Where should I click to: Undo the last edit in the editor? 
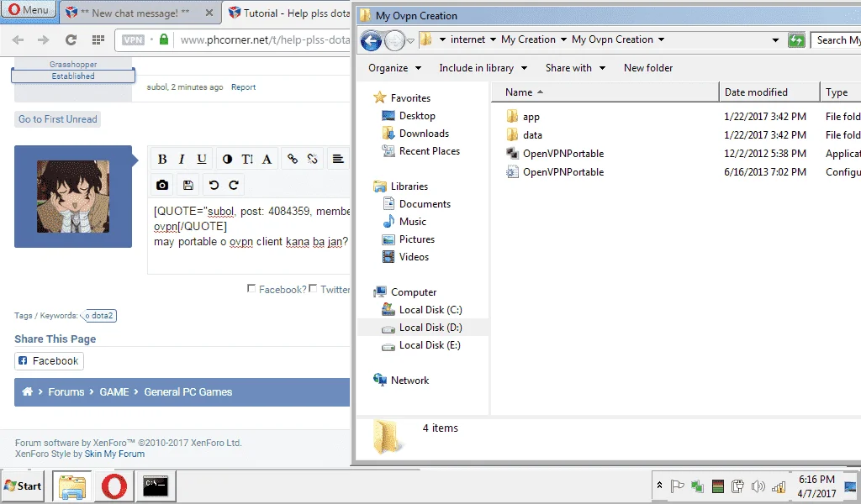(x=214, y=185)
